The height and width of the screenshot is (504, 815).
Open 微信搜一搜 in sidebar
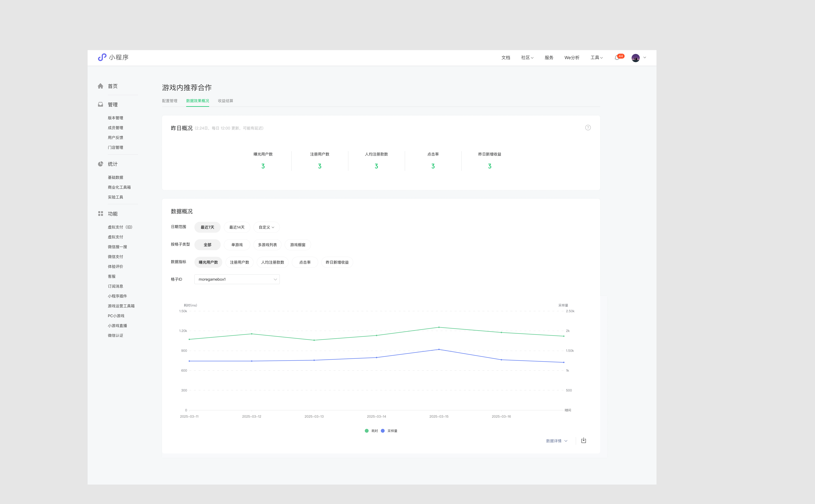(x=117, y=247)
